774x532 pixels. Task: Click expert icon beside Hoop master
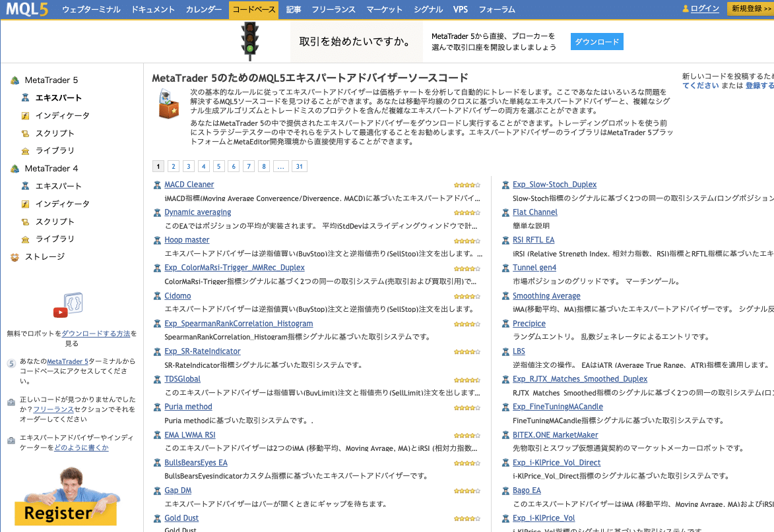157,240
